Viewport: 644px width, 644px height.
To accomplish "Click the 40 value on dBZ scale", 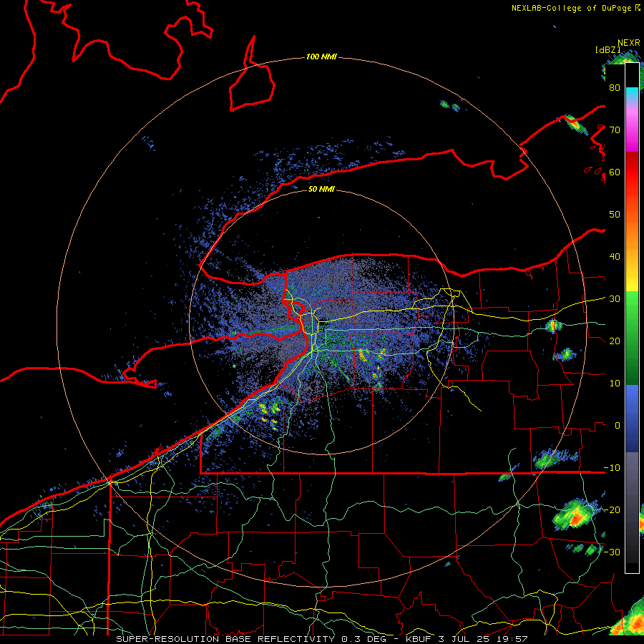I will (615, 257).
